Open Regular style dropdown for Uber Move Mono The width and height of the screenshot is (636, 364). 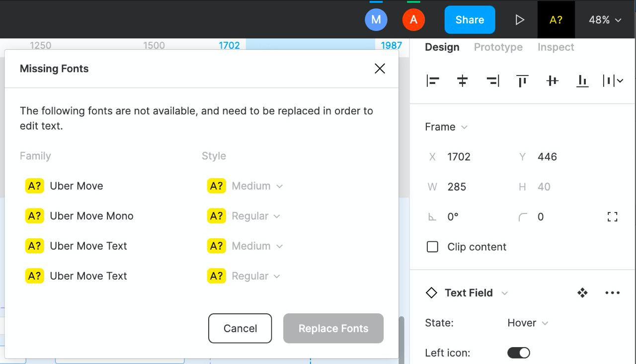pyautogui.click(x=256, y=216)
